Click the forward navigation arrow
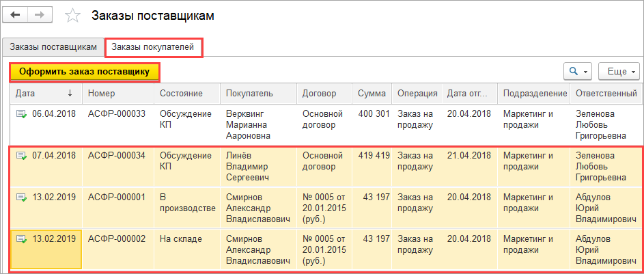Screen dimensions: 644x274 point(40,14)
